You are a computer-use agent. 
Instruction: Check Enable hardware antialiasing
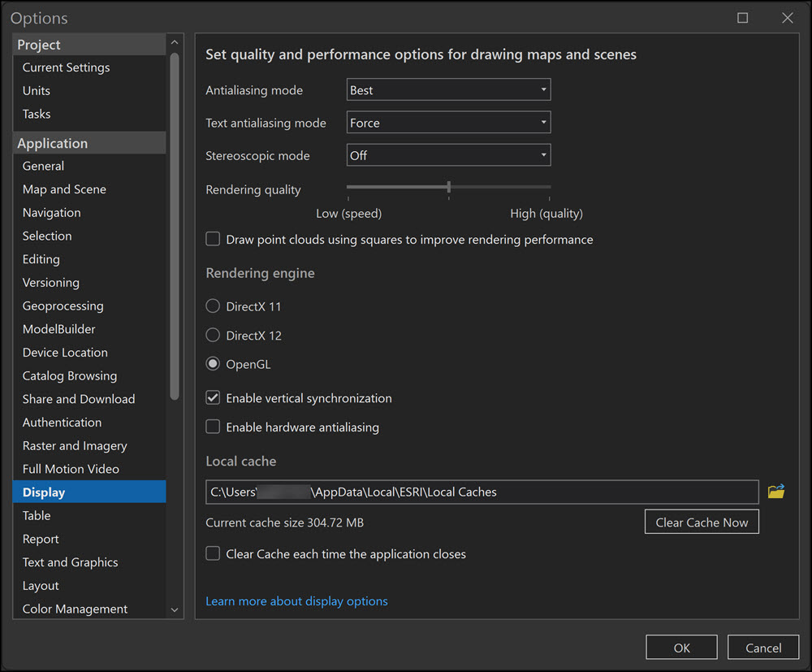213,427
